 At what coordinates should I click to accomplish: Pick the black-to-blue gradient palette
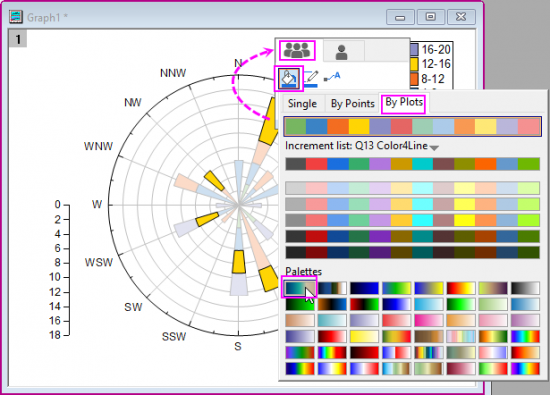[364, 288]
